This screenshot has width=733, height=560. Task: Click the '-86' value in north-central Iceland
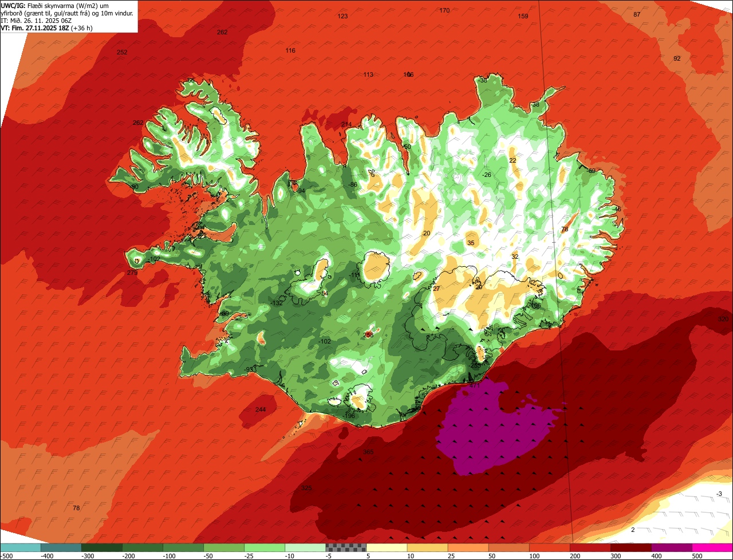pyautogui.click(x=353, y=184)
